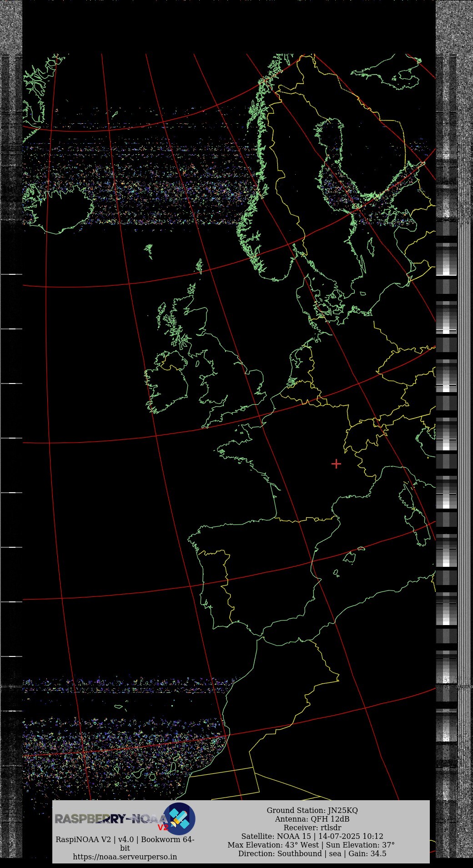Click the red cross ground station marker
Image resolution: width=473 pixels, height=868 pixels.
[336, 464]
